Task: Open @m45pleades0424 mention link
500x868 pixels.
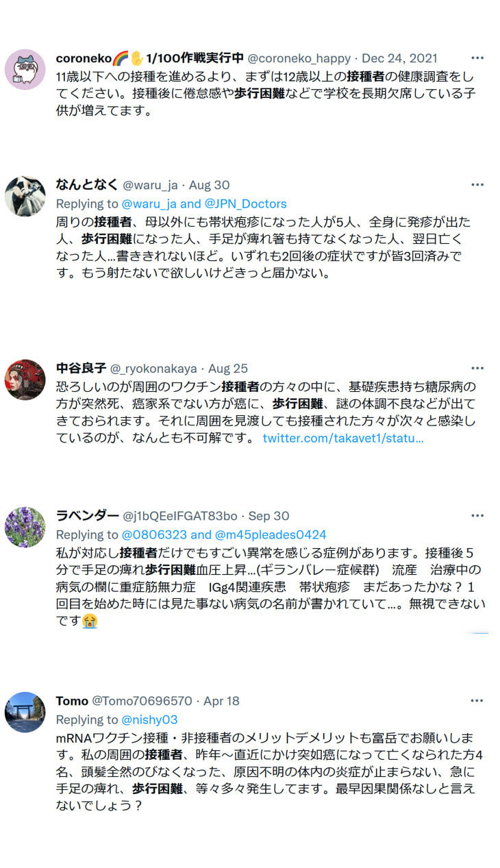Action: tap(271, 534)
